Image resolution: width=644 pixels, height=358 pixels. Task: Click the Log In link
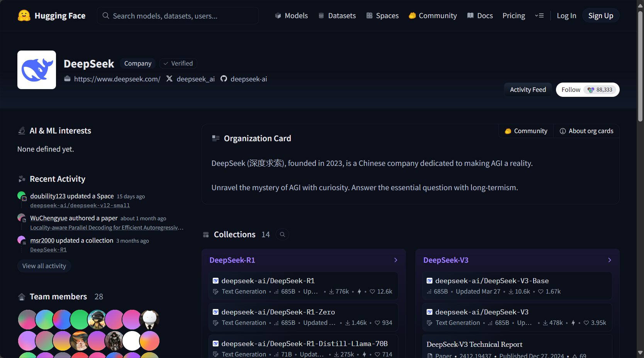566,16
